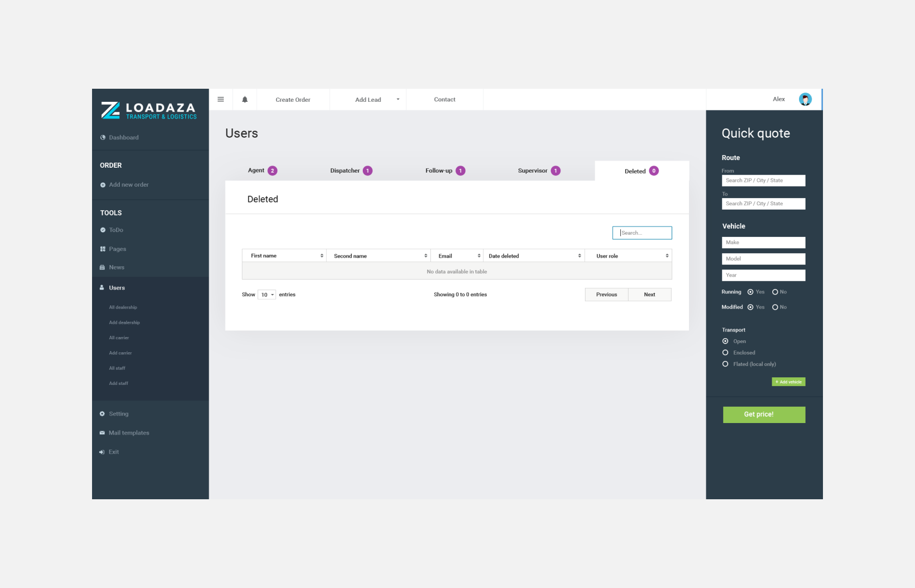Image resolution: width=915 pixels, height=588 pixels.
Task: Sort table by Date deleted column
Action: point(534,256)
